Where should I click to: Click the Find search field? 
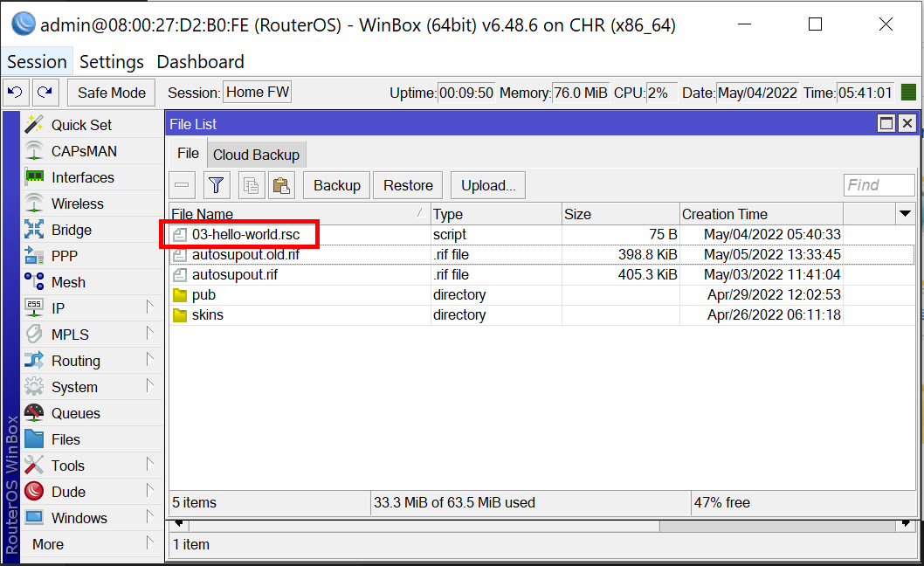click(x=879, y=185)
